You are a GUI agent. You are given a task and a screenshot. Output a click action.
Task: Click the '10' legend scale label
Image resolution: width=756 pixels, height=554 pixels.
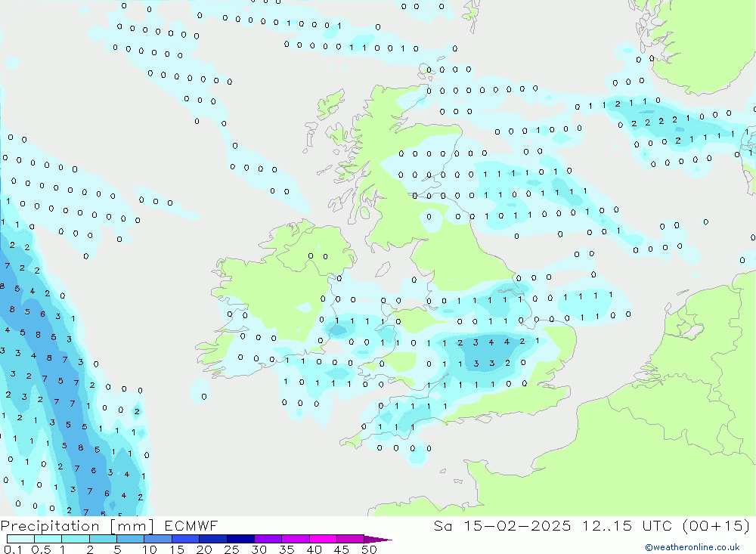tap(149, 549)
